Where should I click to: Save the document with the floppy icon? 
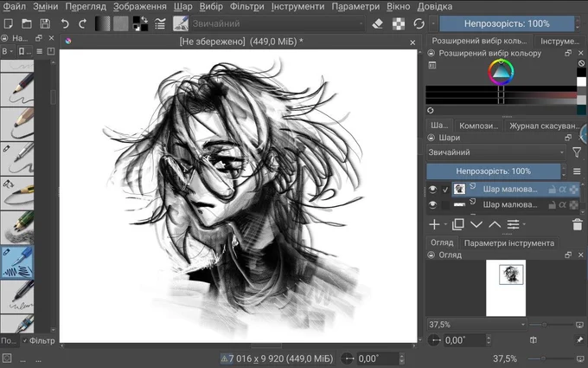coord(45,23)
